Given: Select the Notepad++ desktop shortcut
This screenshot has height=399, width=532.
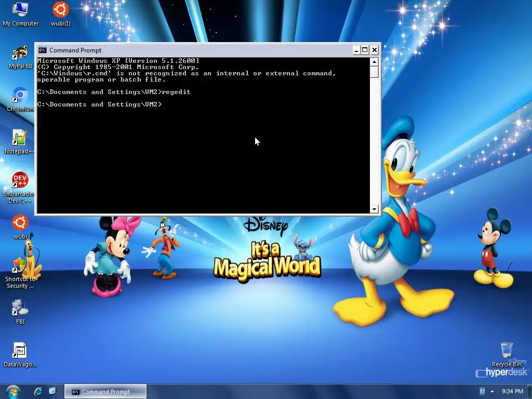Looking at the screenshot, I should (x=19, y=142).
